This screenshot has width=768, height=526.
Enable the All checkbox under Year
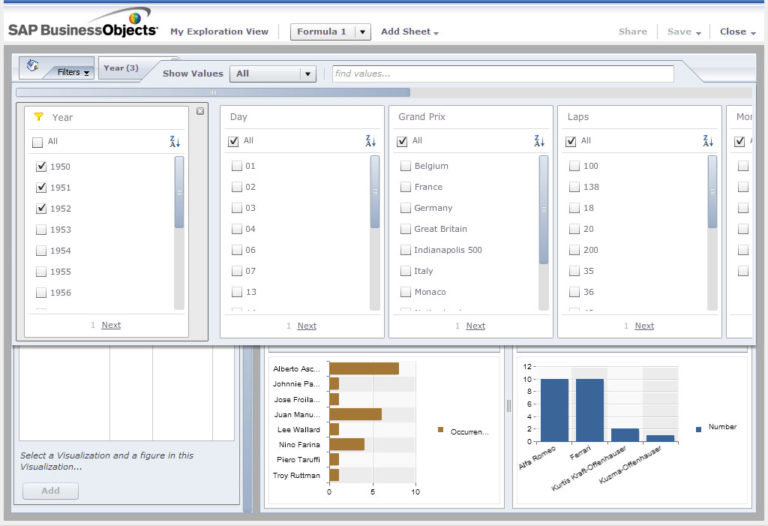[x=38, y=142]
